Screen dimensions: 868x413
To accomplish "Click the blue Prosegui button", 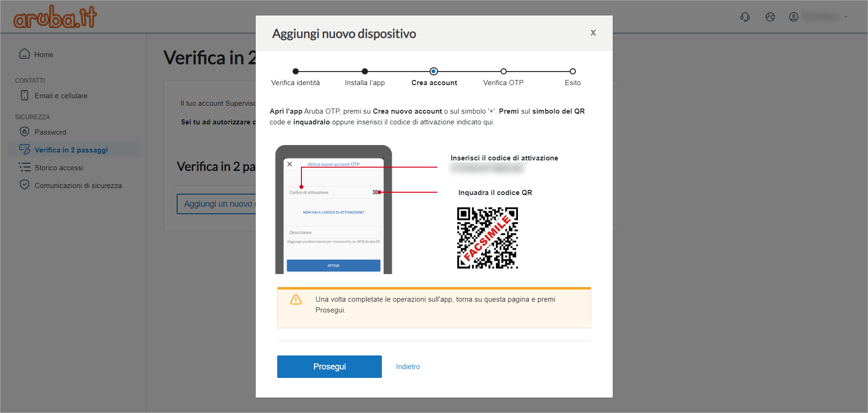I will coord(329,366).
